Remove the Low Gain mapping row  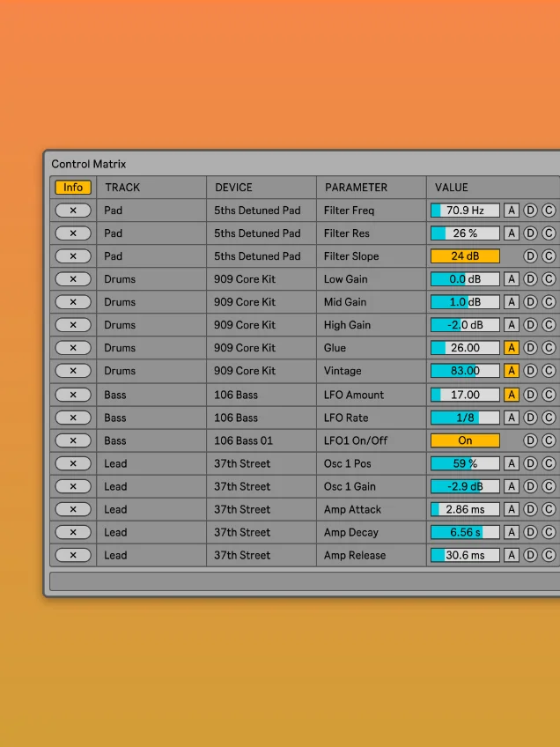point(73,278)
